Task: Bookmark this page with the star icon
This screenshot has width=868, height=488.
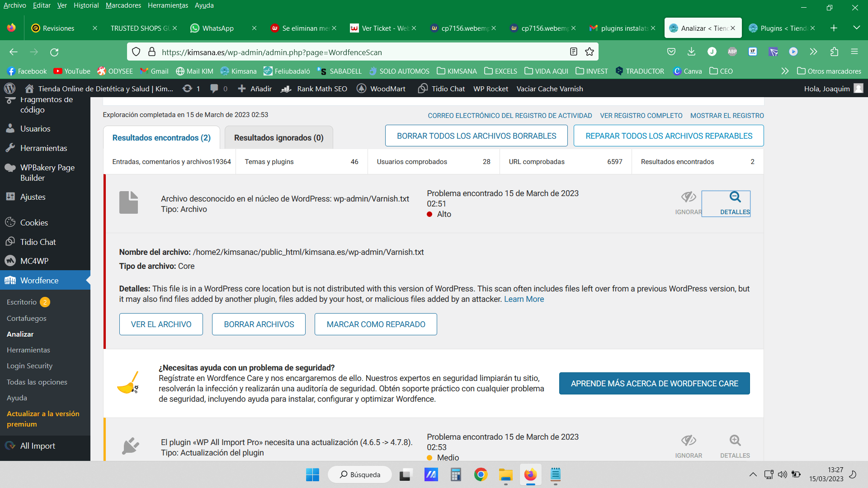Action: (x=589, y=52)
